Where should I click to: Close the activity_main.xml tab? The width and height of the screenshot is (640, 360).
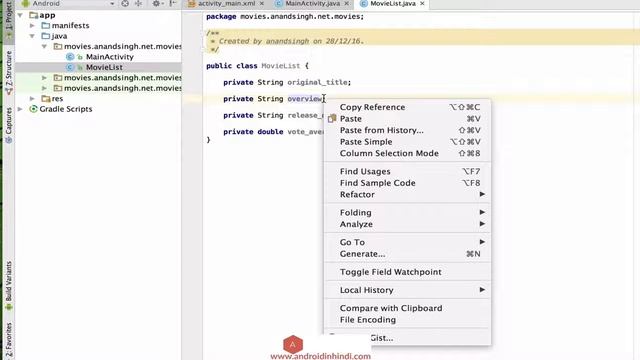(x=262, y=4)
